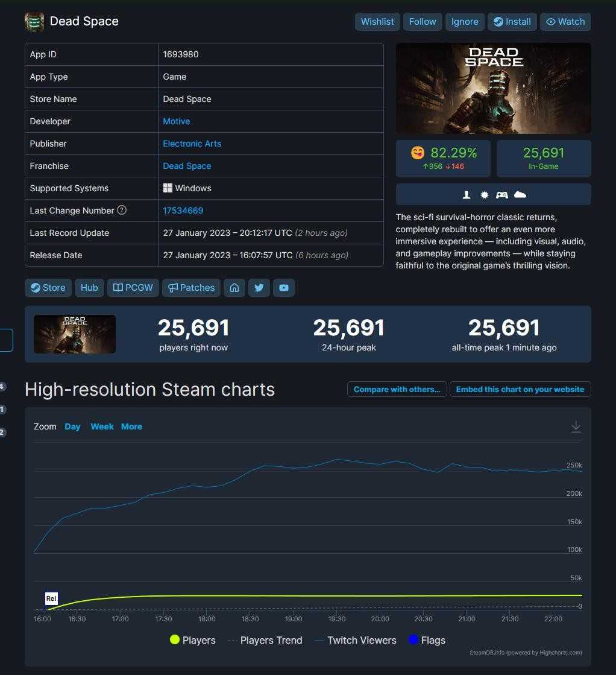Open the YouTube icon link
Screen dimensions: 616x675
(283, 288)
